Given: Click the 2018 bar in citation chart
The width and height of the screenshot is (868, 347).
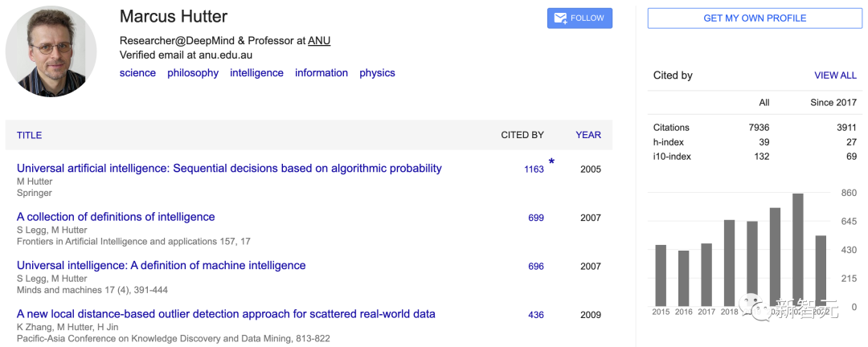Looking at the screenshot, I should (x=729, y=263).
